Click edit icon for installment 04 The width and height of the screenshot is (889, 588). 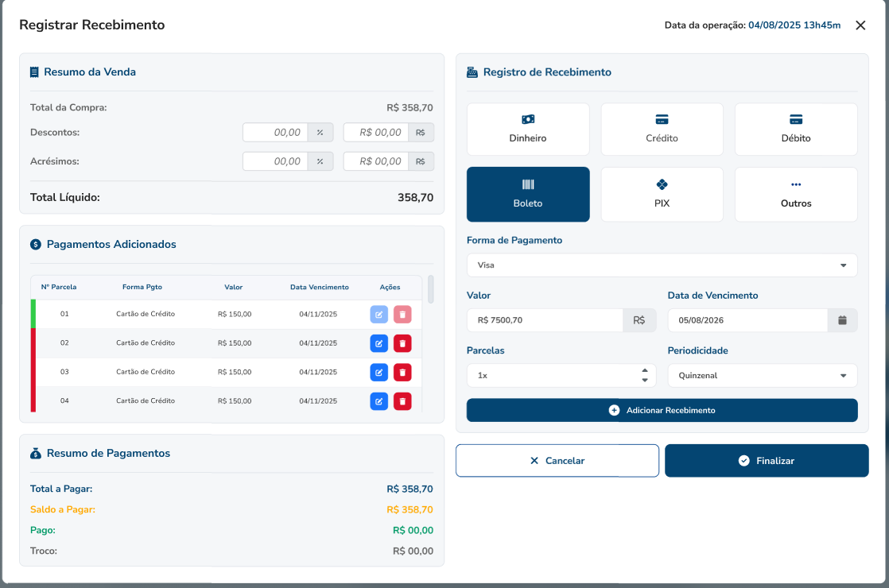379,401
